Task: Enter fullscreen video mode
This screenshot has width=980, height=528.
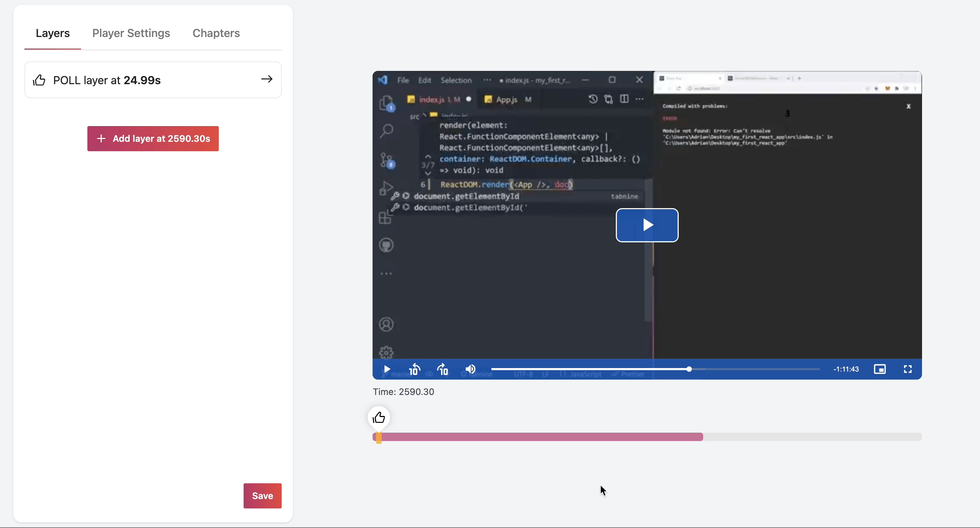Action: tap(908, 369)
